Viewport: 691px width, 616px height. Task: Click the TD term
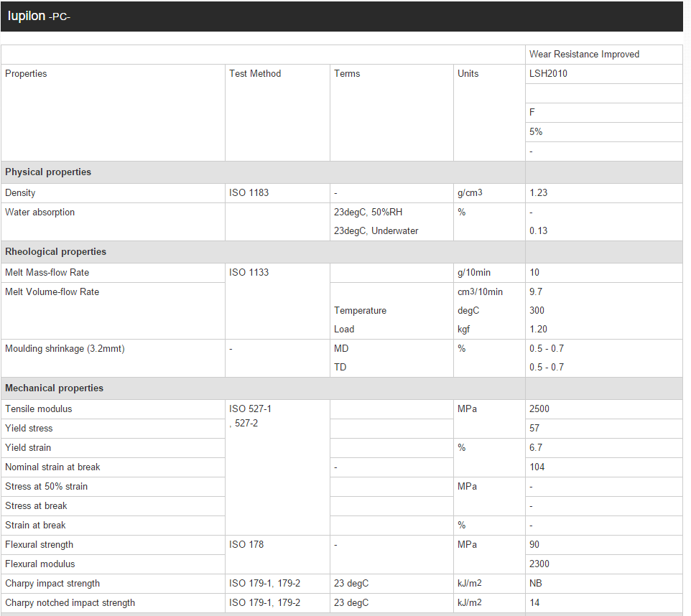(340, 367)
